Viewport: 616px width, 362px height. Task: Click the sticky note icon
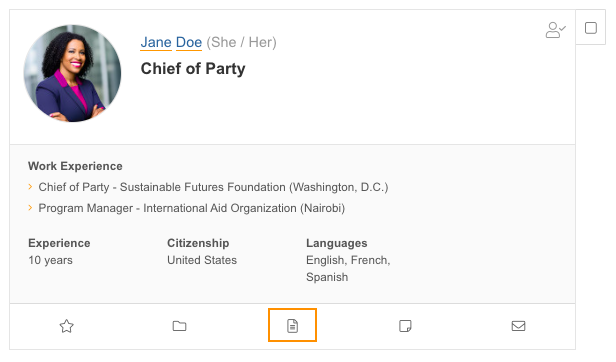(405, 326)
